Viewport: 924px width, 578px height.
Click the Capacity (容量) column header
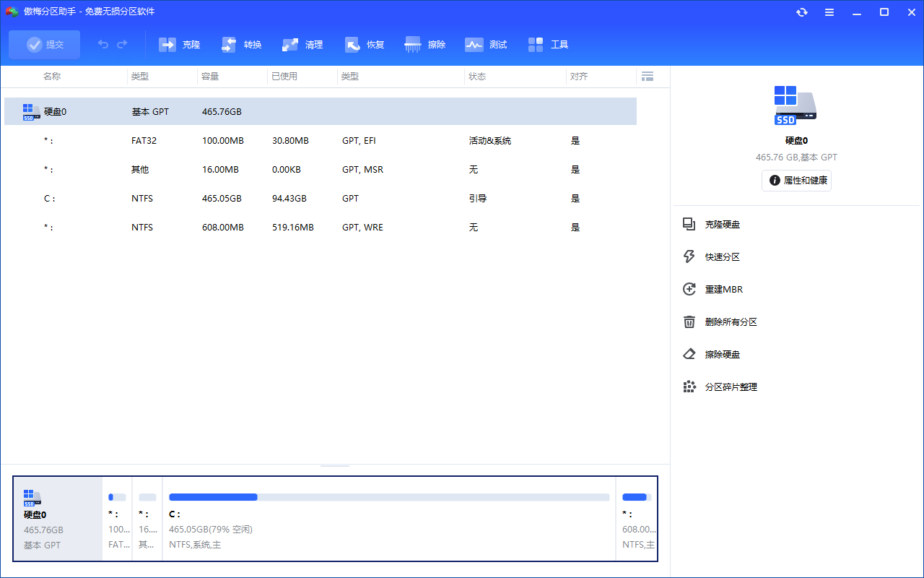(x=210, y=77)
